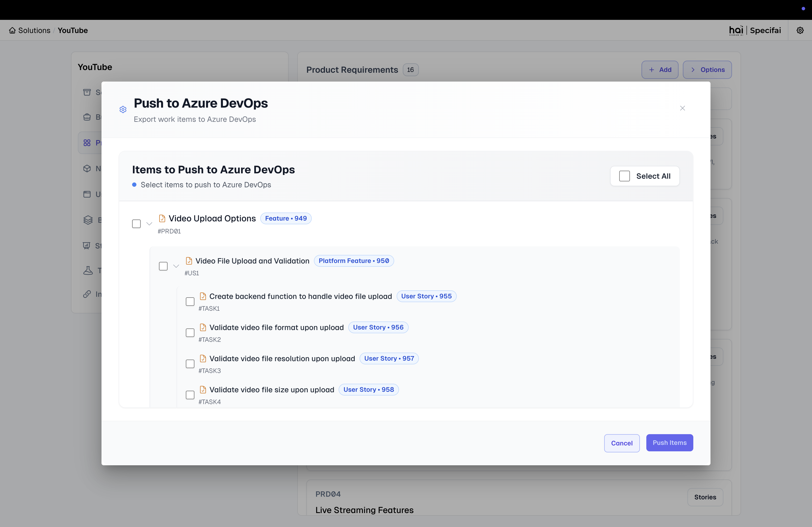Image resolution: width=812 pixels, height=527 pixels.
Task: Collapse Video File Upload and Validation node
Action: coord(176,266)
